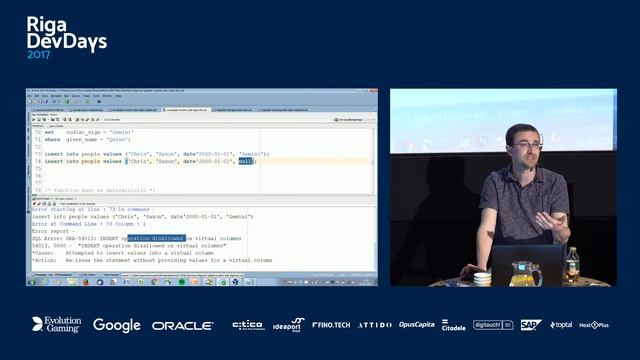Open the Windows Start button
The height and width of the screenshot is (360, 640).
point(32,282)
